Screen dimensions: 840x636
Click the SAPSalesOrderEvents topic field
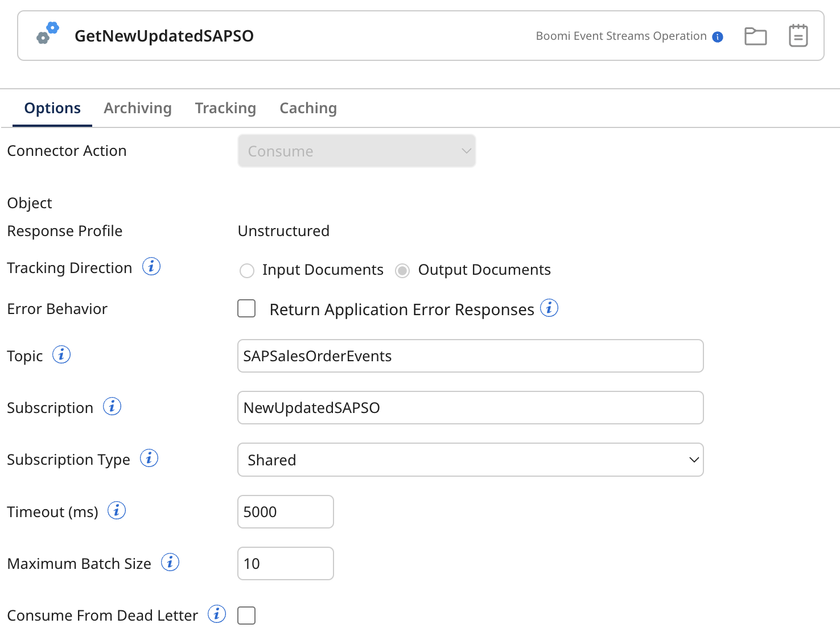(470, 356)
